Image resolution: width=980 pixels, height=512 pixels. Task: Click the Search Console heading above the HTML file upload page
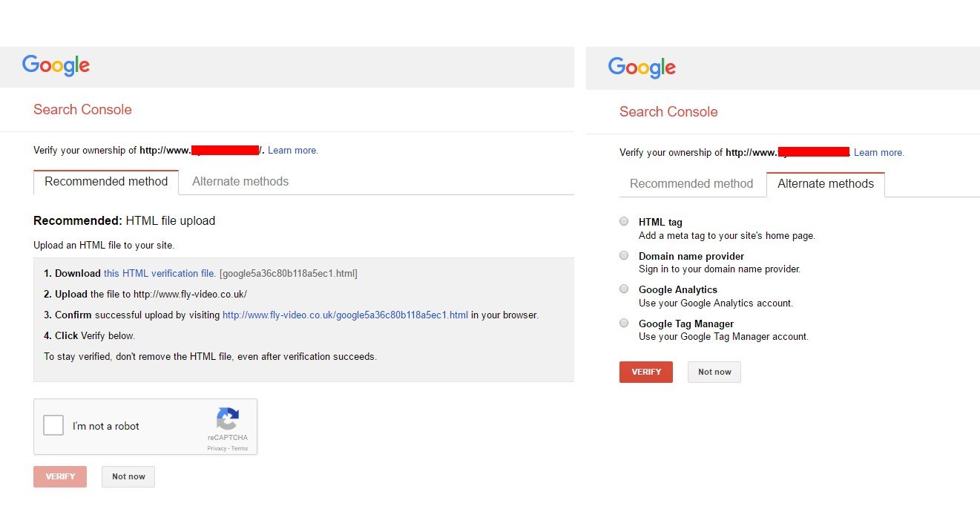click(82, 110)
